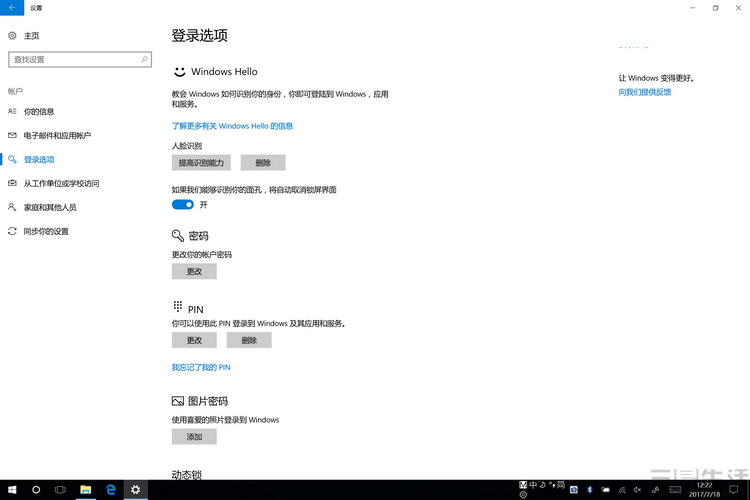Open 了解更多有关 Windows Hello 的信息 link

tap(232, 126)
